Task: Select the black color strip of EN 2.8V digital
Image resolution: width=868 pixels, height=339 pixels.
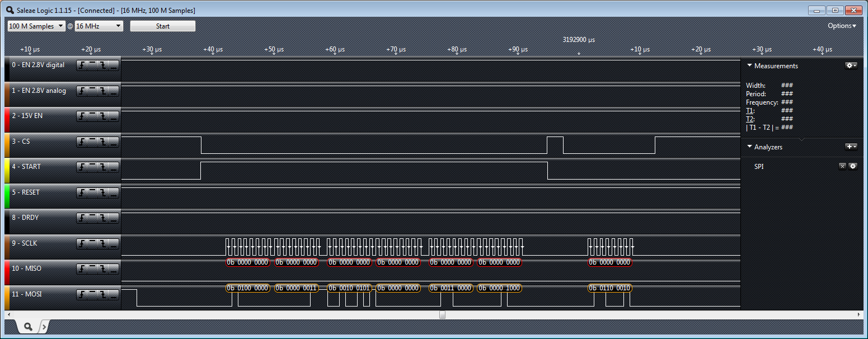Action: [7, 69]
